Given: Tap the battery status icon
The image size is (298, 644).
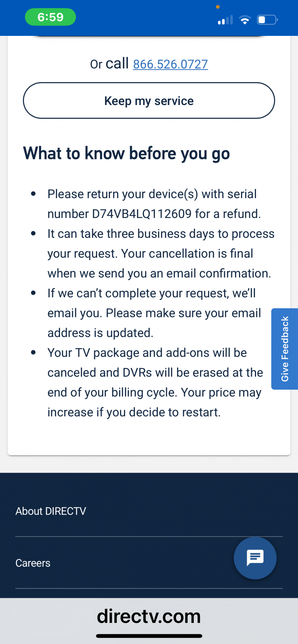Looking at the screenshot, I should pos(267,20).
